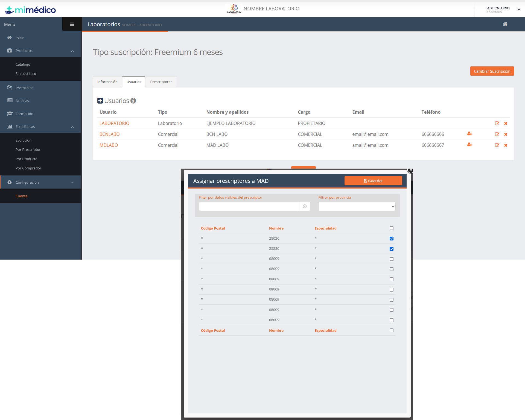
Task: Edit the MDLABO user row
Action: point(497,145)
